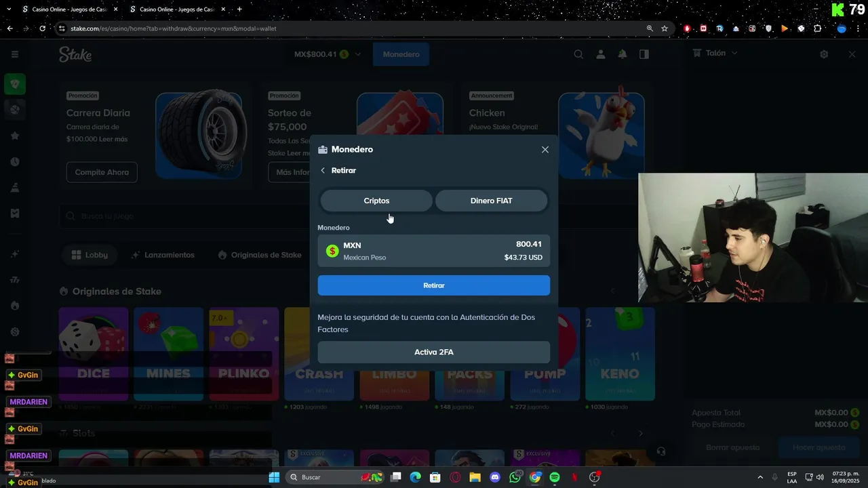Open the Plinko game thumbnail
This screenshot has width=868, height=488.
pyautogui.click(x=243, y=354)
